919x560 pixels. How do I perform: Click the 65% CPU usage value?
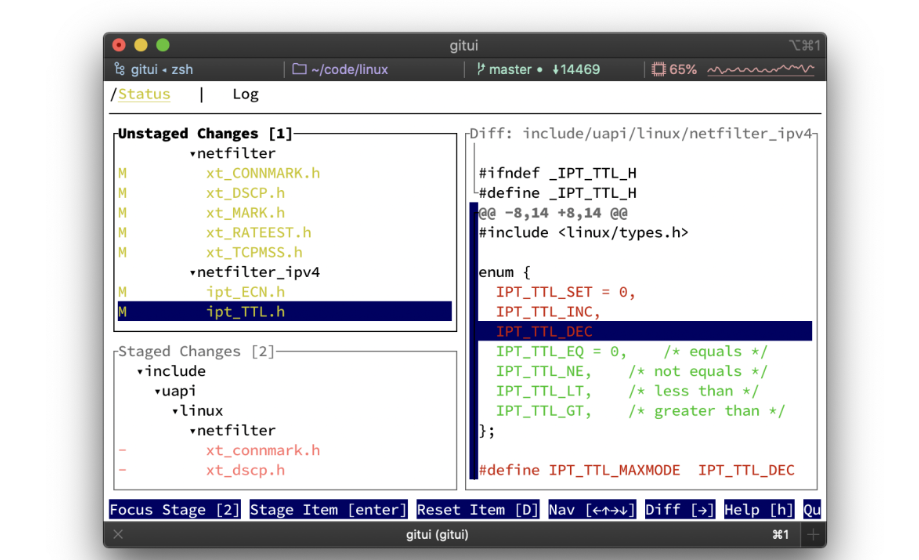coord(683,69)
